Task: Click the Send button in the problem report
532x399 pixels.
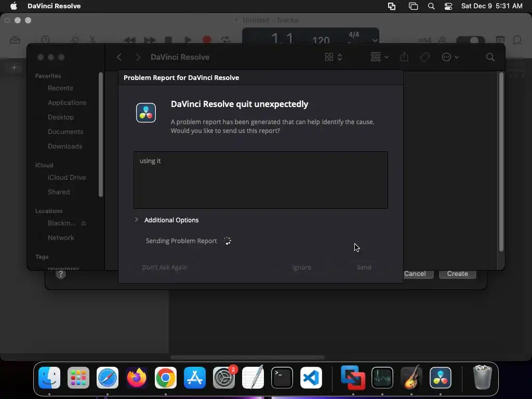Action: click(x=364, y=268)
